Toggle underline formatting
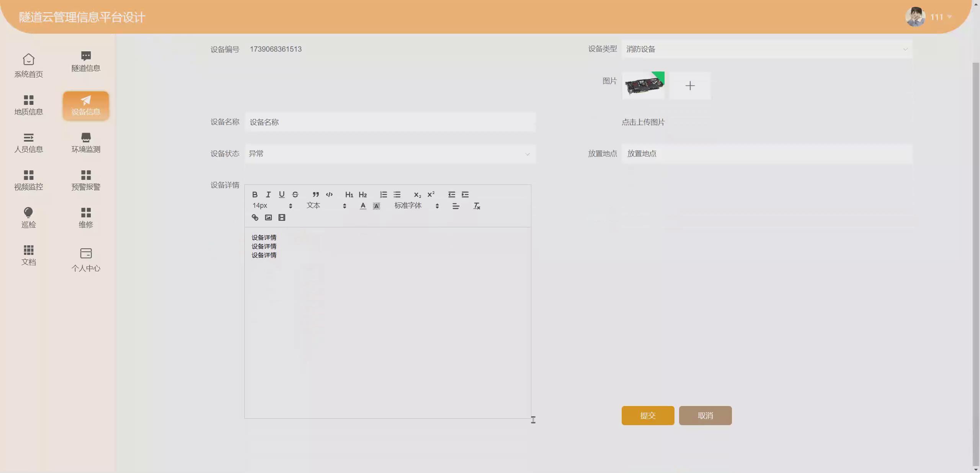The width and height of the screenshot is (980, 473). (x=282, y=194)
